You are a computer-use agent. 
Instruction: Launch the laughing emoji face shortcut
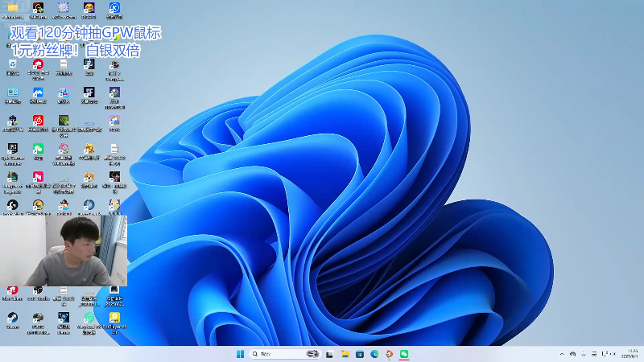[x=89, y=10]
